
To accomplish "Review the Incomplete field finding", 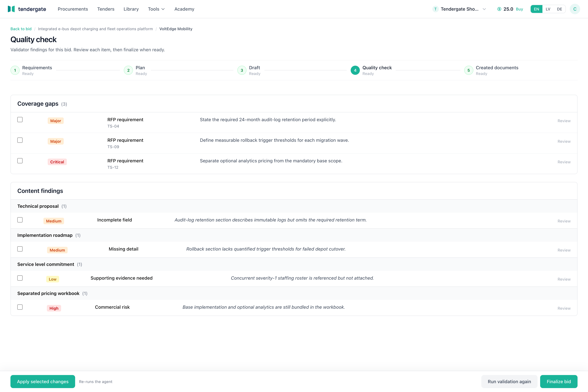I will pyautogui.click(x=564, y=221).
